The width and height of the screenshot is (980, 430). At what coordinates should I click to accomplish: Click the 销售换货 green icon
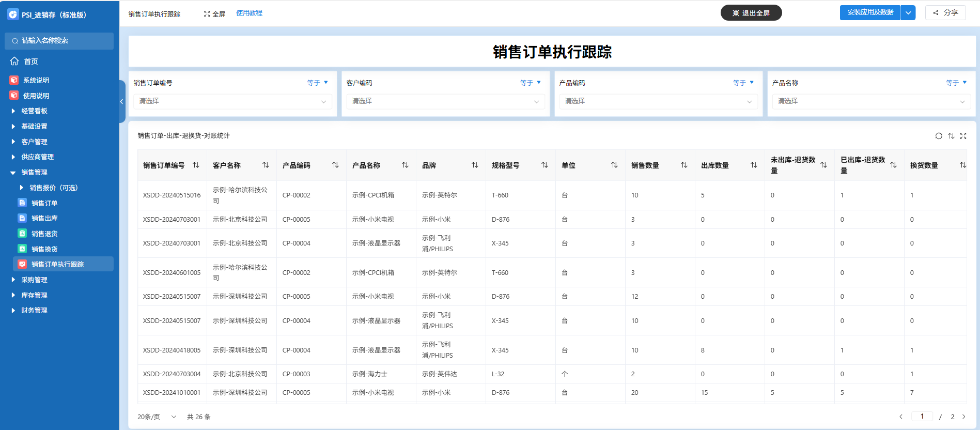click(22, 249)
